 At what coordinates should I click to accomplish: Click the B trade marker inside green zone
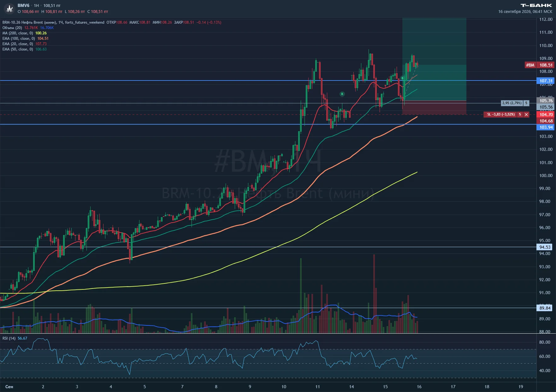pos(402,78)
